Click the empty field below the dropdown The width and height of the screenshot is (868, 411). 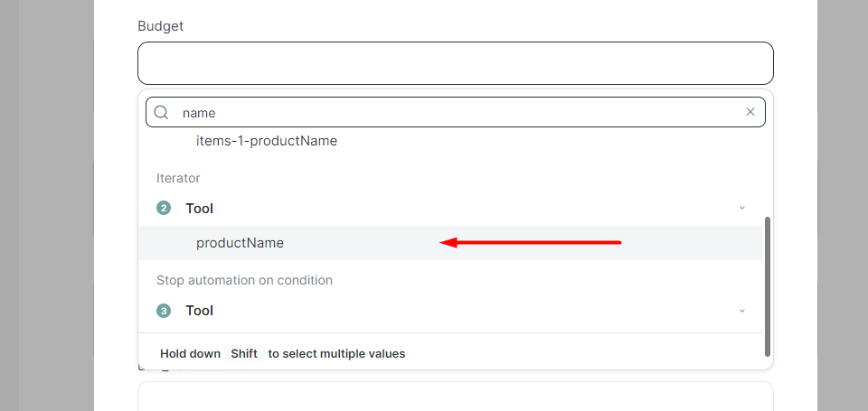click(x=455, y=396)
